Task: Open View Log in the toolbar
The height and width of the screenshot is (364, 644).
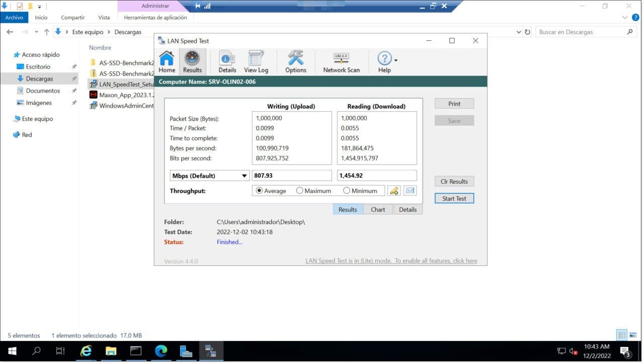Action: [x=256, y=62]
